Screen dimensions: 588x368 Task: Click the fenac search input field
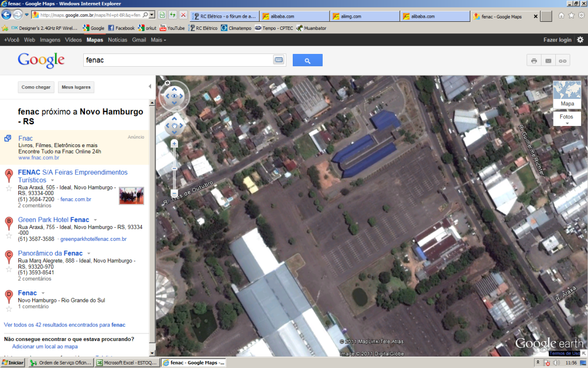pyautogui.click(x=179, y=60)
